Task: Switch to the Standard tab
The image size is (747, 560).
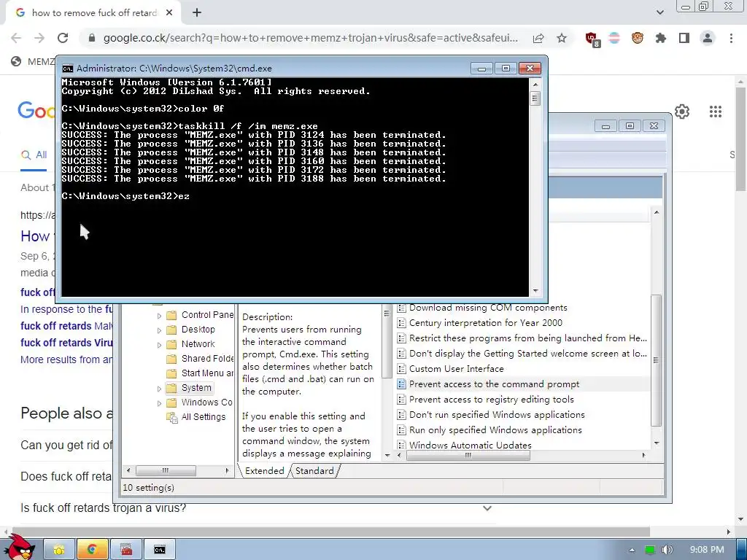Action: tap(314, 471)
